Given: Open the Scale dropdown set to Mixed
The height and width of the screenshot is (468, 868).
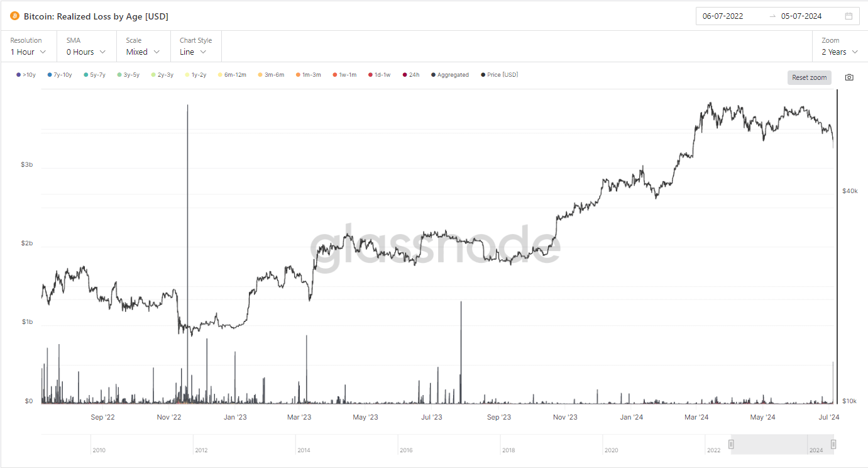Looking at the screenshot, I should 143,52.
